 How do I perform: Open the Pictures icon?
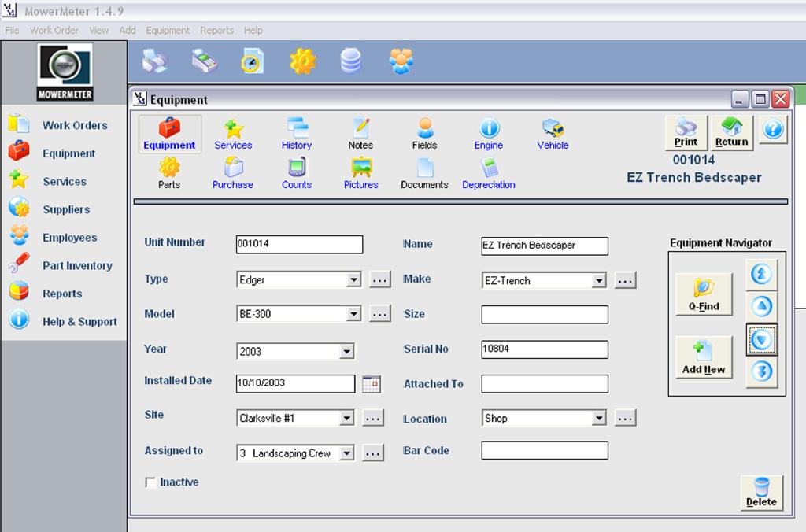[360, 172]
